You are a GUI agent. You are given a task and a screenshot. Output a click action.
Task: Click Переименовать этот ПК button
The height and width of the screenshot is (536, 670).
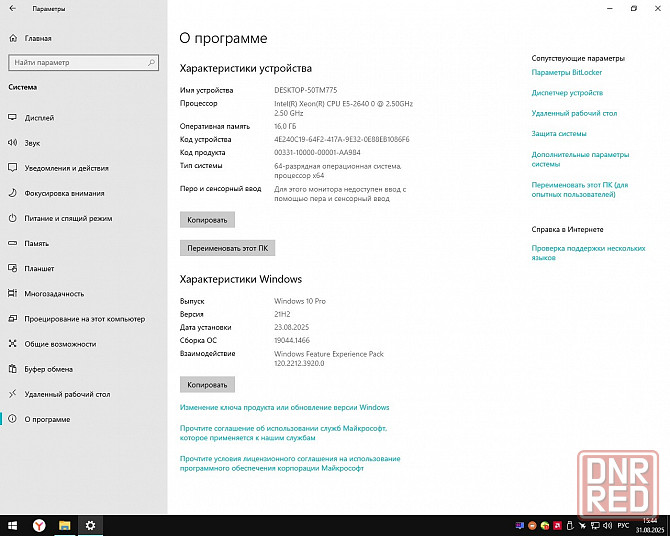click(x=227, y=248)
